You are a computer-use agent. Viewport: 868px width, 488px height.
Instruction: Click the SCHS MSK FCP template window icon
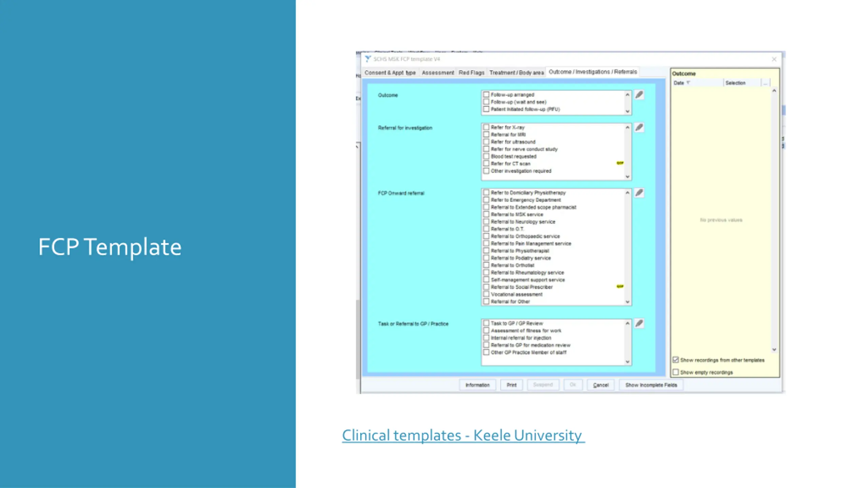[x=368, y=59]
